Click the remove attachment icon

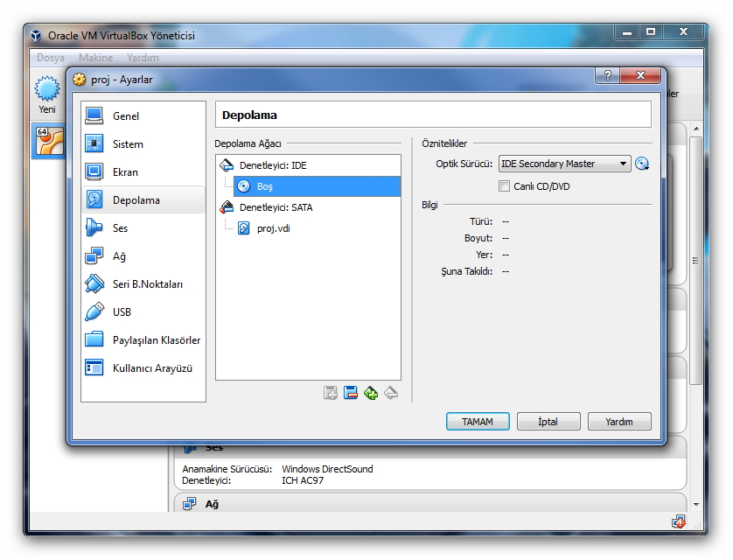point(391,393)
